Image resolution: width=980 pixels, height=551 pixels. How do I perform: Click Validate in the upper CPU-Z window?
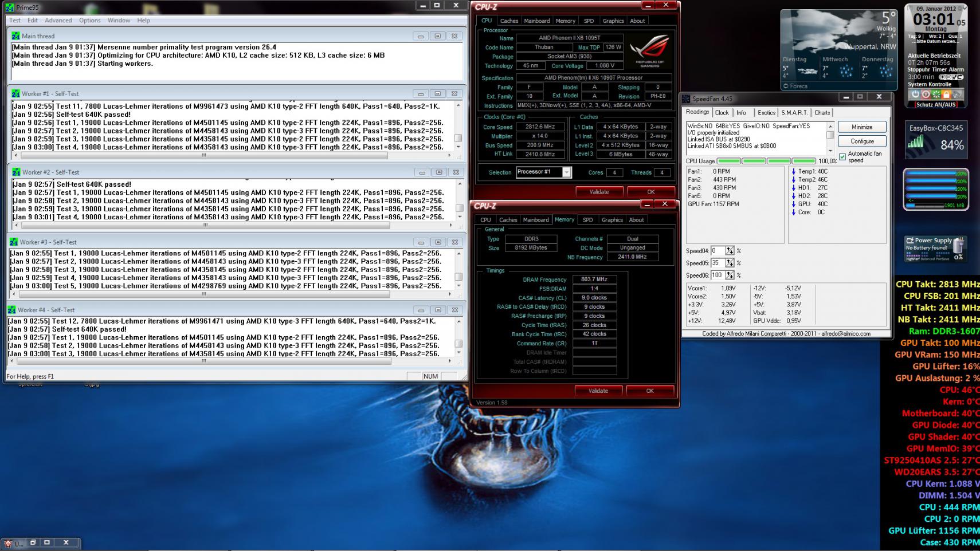click(599, 192)
